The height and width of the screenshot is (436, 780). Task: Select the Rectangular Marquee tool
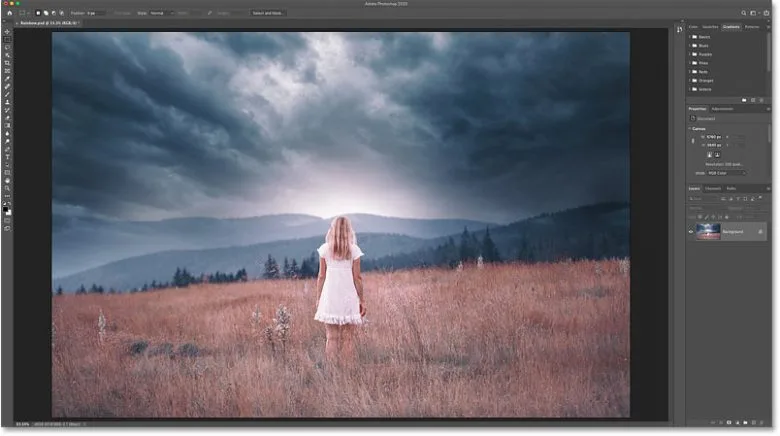(7, 38)
